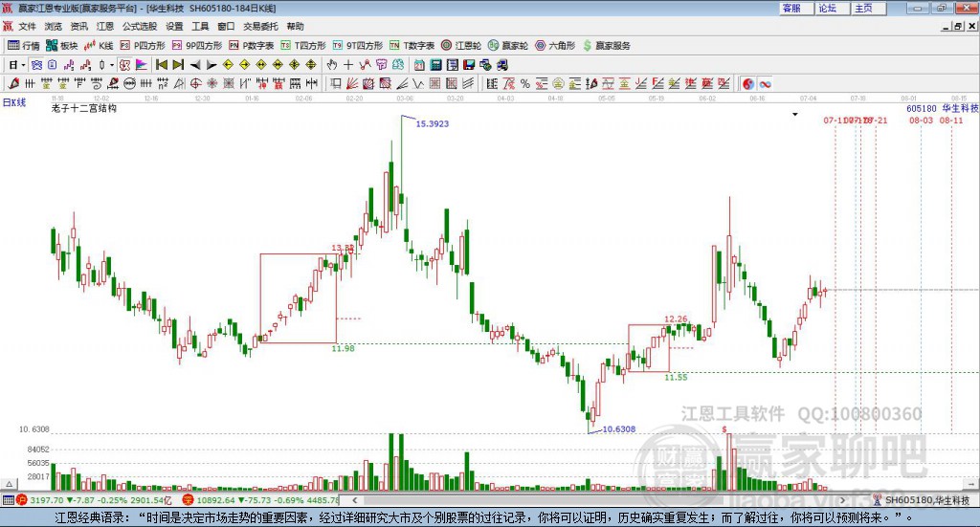The height and width of the screenshot is (527, 980).
Task: Open the 行情 quotes view
Action: click(23, 46)
